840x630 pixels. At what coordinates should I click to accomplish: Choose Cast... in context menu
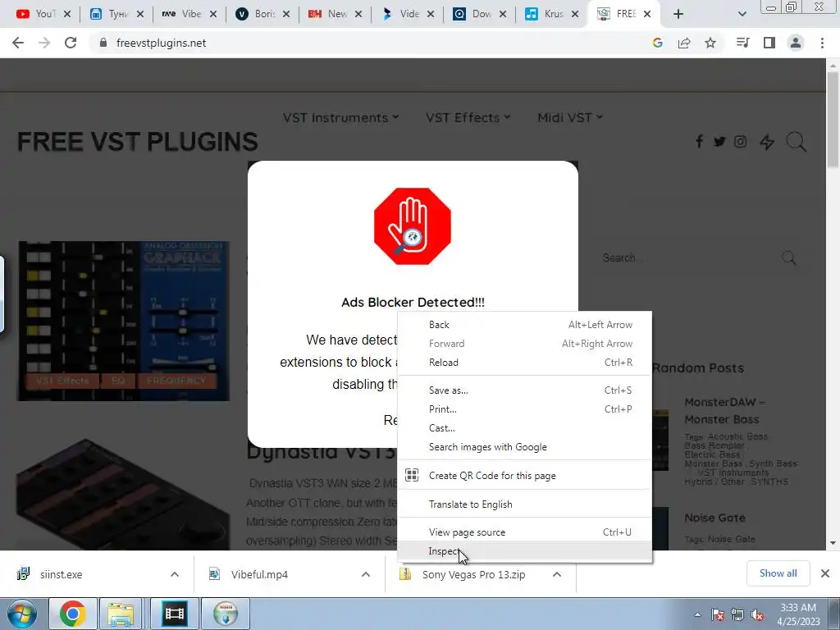click(524, 428)
